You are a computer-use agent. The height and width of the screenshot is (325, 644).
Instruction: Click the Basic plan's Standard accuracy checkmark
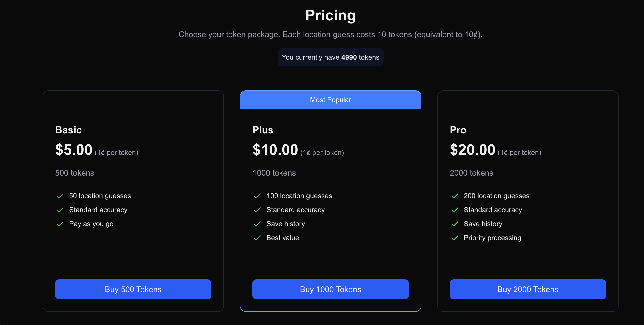tap(60, 210)
